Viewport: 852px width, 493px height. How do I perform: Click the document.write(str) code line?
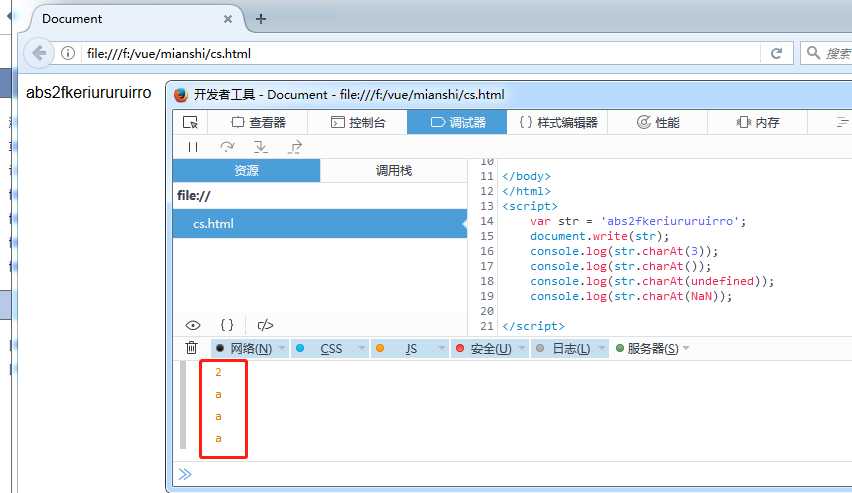pos(600,236)
